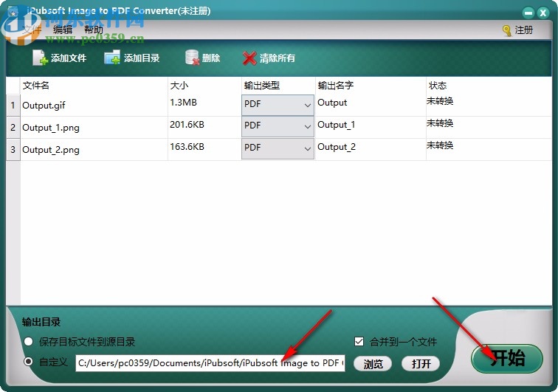This screenshot has height=392, width=558.
Task: Click the 清除所有 label text
Action: pyautogui.click(x=278, y=58)
